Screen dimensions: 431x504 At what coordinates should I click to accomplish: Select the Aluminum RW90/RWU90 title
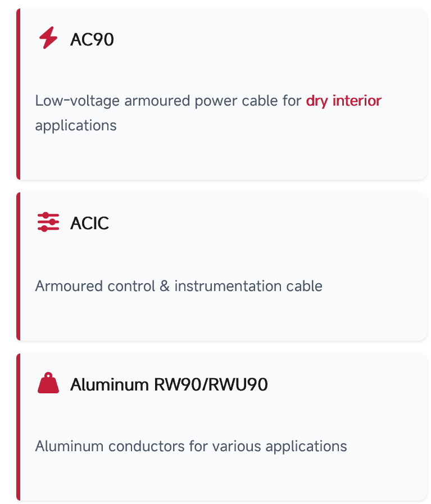169,385
